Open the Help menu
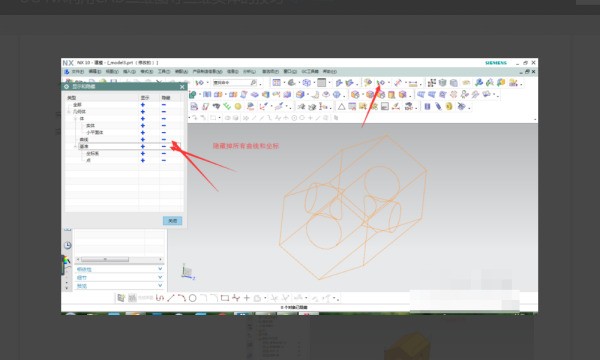The image size is (600, 360). point(329,72)
